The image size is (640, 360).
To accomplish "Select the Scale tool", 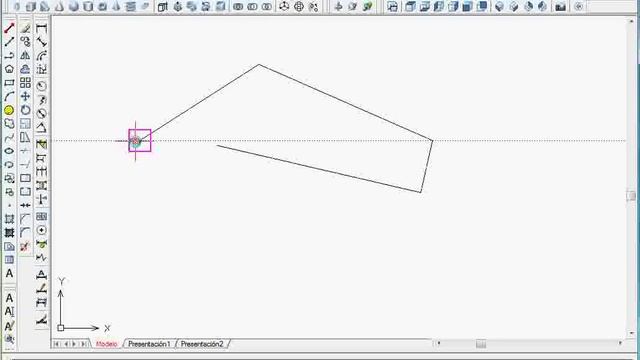I will coord(25,124).
